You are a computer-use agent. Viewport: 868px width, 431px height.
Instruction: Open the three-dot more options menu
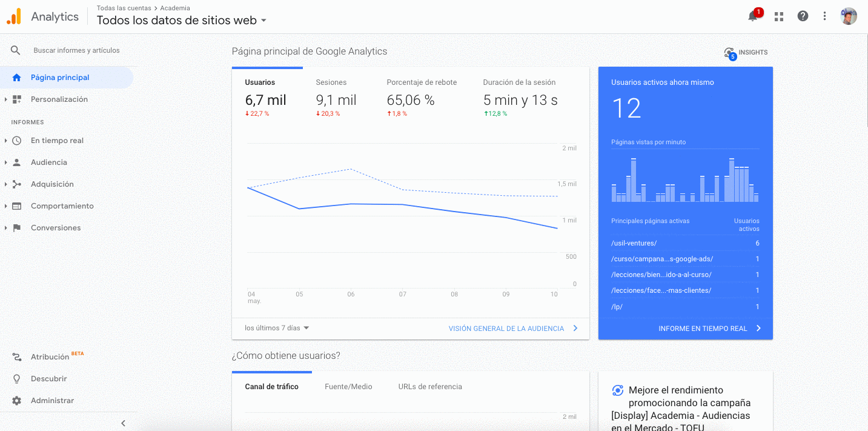(x=824, y=16)
